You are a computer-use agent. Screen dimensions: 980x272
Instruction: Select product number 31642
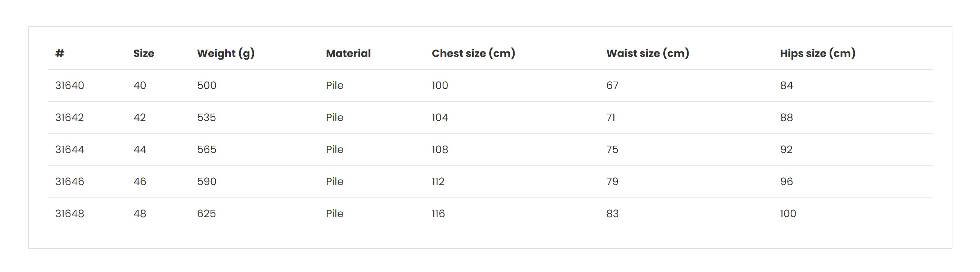click(x=70, y=117)
